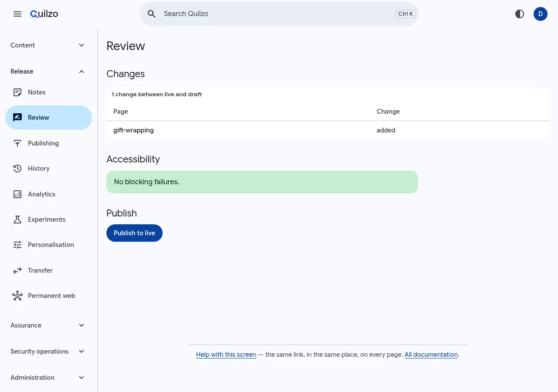Expand the Security operations section

coord(48,351)
